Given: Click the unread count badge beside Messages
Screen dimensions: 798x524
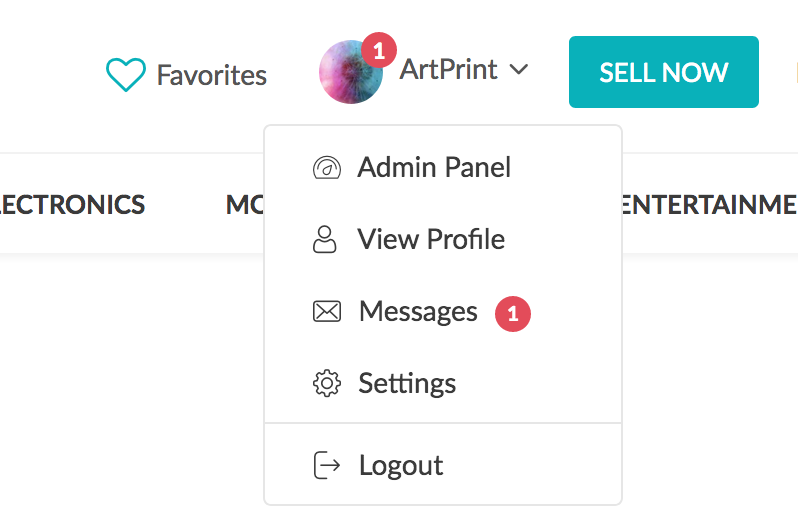Looking at the screenshot, I should click(x=513, y=313).
